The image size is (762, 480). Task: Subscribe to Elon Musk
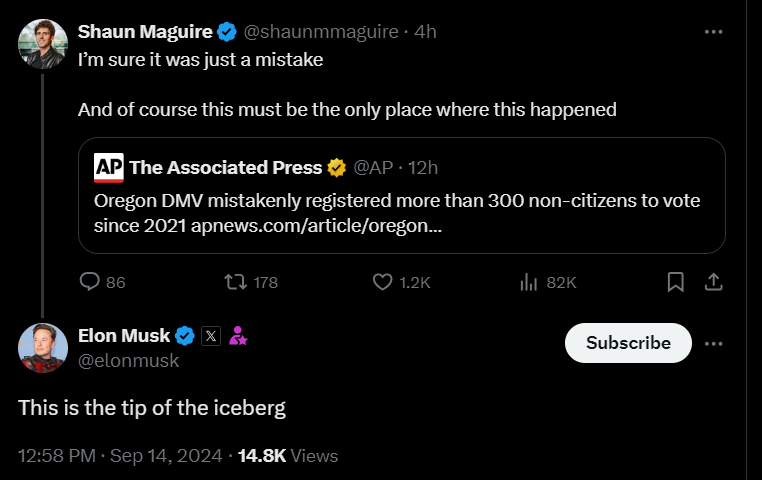click(628, 343)
